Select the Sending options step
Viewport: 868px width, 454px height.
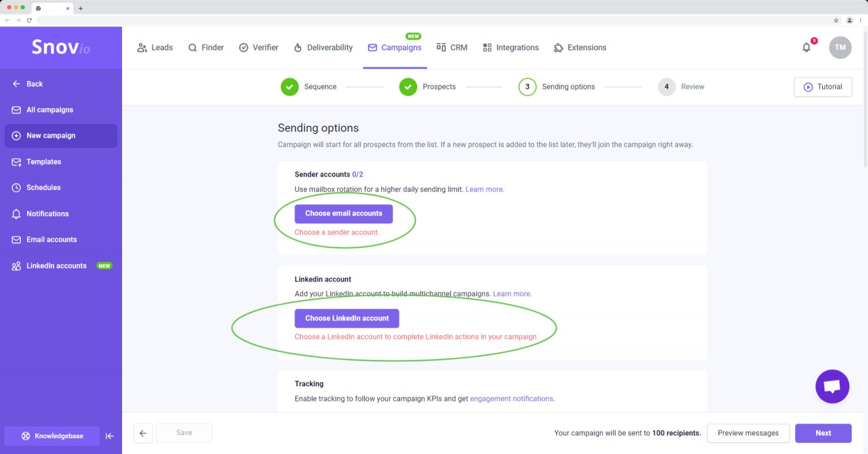(557, 87)
